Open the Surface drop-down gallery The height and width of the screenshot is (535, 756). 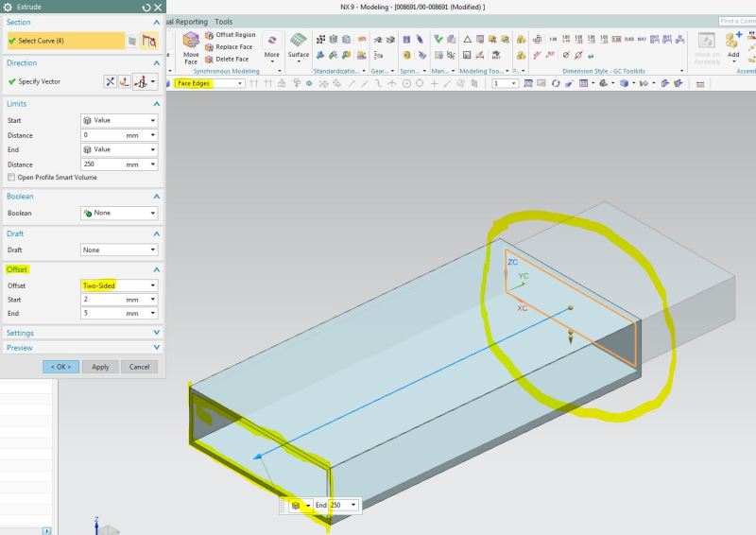click(299, 47)
